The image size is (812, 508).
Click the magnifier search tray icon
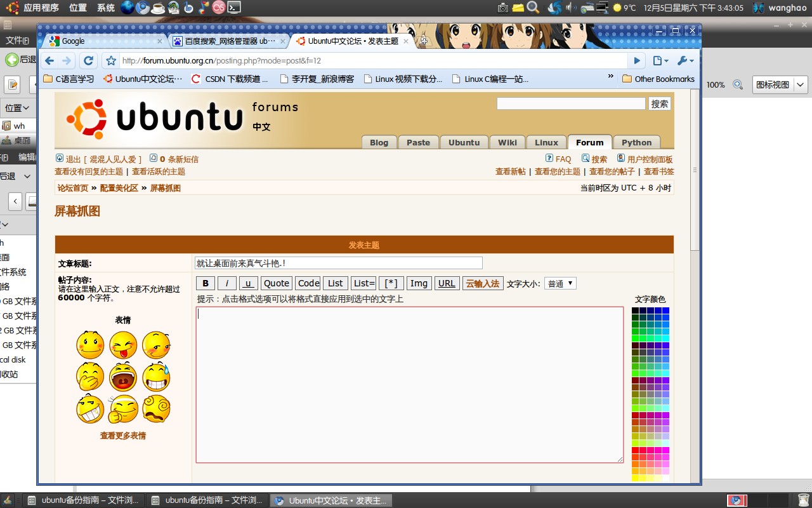(533, 8)
